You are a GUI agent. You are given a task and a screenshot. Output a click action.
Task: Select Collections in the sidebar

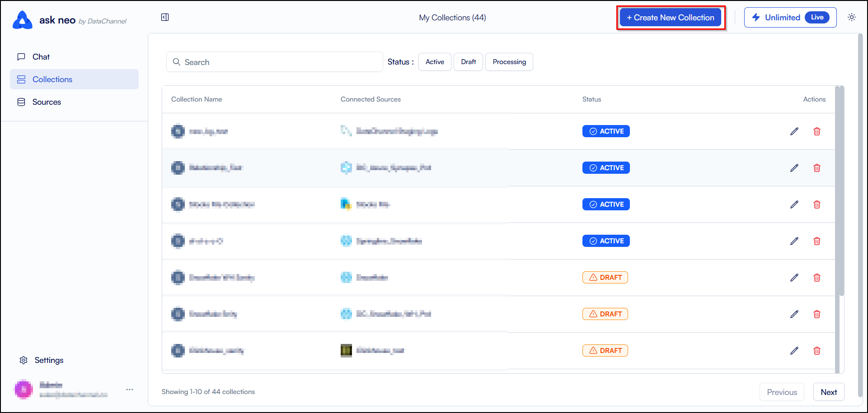point(74,79)
